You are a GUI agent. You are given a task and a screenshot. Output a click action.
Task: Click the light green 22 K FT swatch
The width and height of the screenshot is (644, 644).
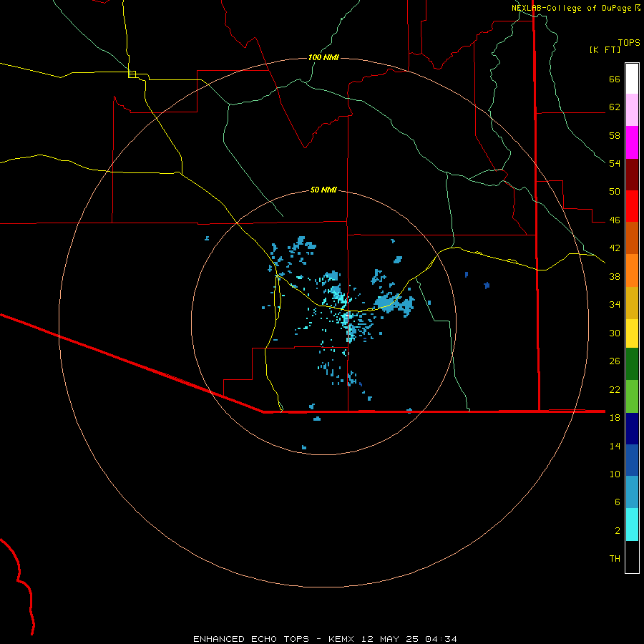coord(632,396)
